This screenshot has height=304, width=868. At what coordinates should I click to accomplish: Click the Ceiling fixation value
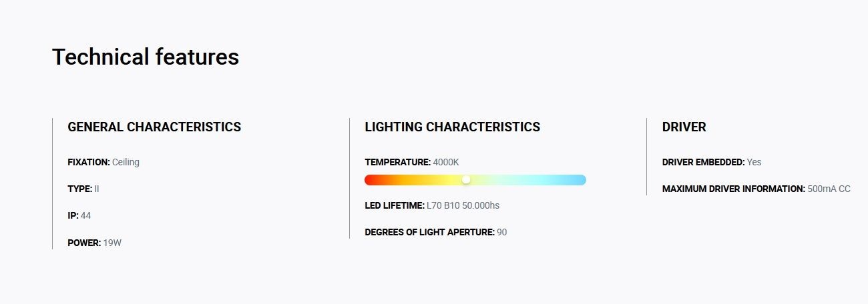point(126,162)
